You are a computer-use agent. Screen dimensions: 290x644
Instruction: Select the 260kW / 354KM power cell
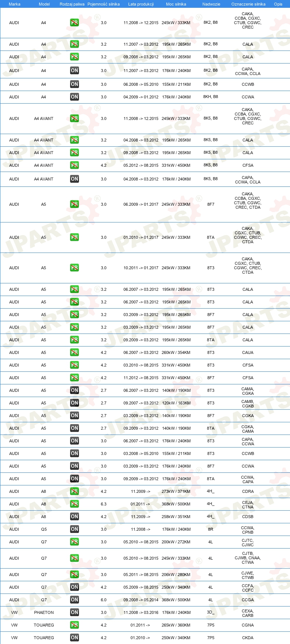176,352
